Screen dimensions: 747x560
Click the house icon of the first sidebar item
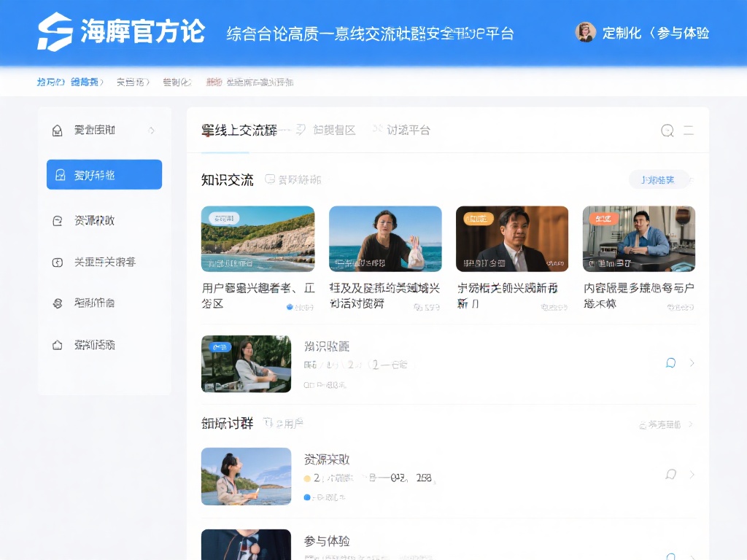[x=58, y=131]
